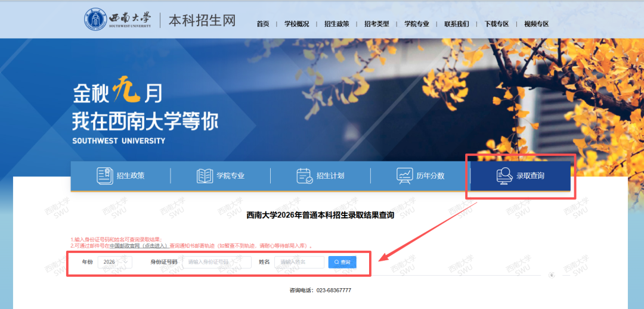Select the 学院专业 tab with book icon
The height and width of the screenshot is (309, 644).
221,176
